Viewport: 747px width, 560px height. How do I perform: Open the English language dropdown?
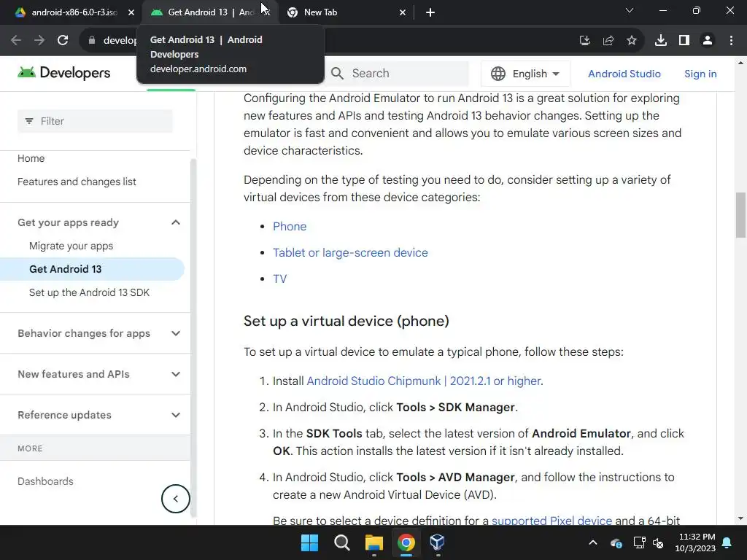coord(525,74)
